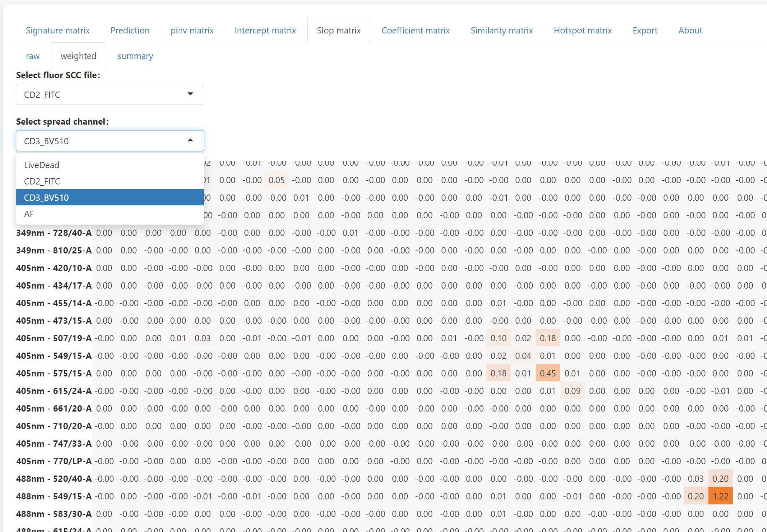Open the Export tab
This screenshot has width=767, height=532.
(x=645, y=31)
